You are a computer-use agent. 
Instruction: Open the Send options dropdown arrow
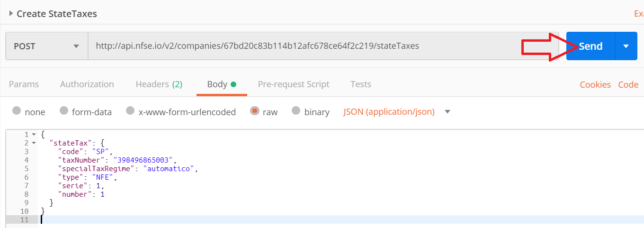click(626, 46)
